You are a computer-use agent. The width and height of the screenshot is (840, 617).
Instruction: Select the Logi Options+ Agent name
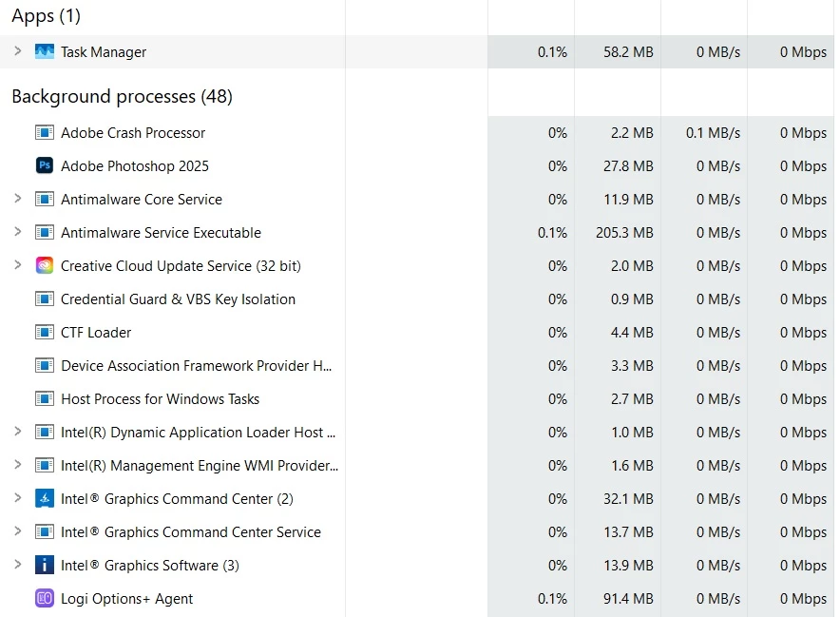pos(127,599)
